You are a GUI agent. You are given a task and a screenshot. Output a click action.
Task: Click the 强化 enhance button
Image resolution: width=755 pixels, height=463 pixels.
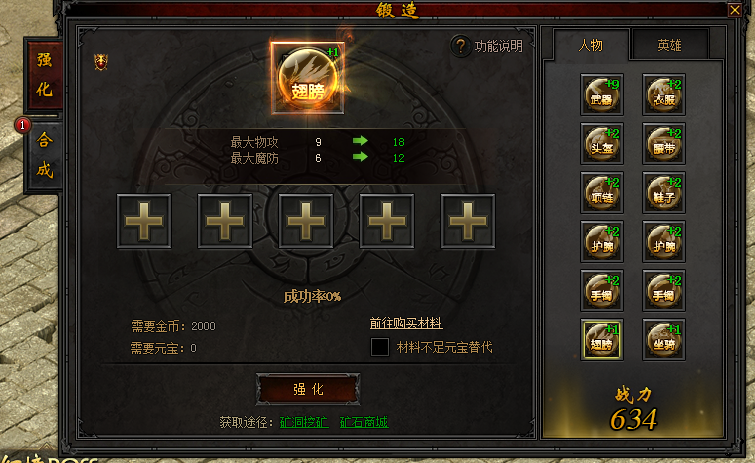[308, 389]
